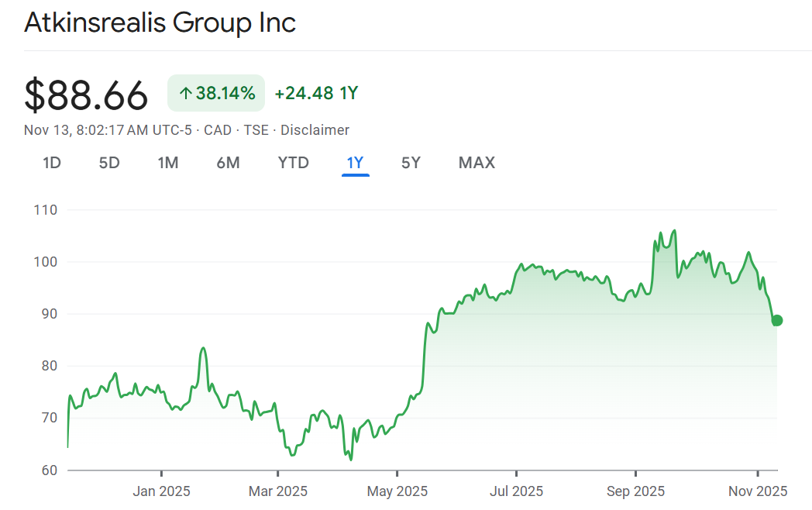Screen dimensions: 812x510
Task: Click the Jan 2025 axis label
Action: tap(162, 491)
